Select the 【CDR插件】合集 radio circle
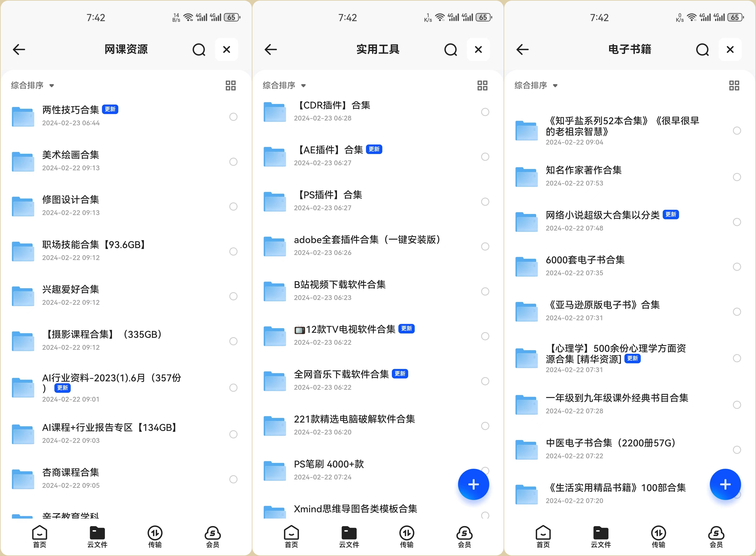The height and width of the screenshot is (556, 756). 485,112
